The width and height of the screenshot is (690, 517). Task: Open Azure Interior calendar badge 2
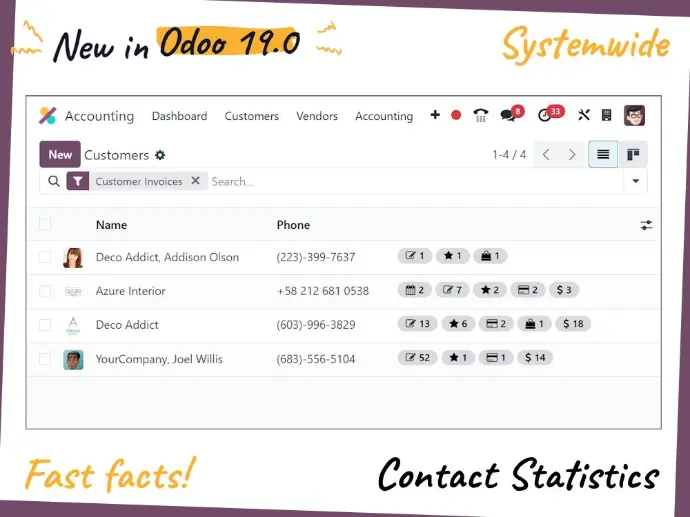pyautogui.click(x=415, y=290)
